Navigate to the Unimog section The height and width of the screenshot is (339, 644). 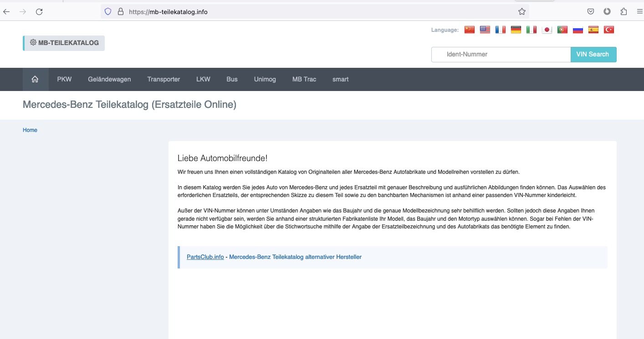coord(265,79)
